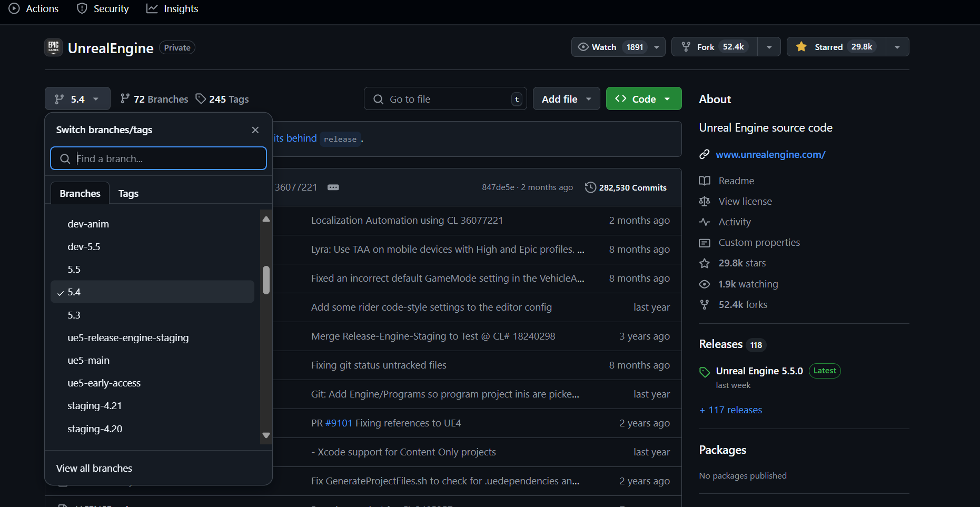This screenshot has width=980, height=507.
Task: Open Git: Add Engine/Programs commit
Action: [x=445, y=394]
